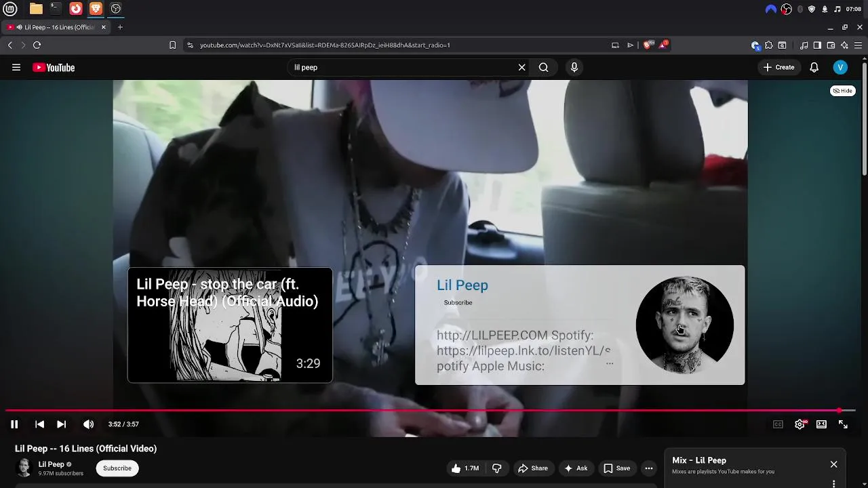Go to YouTube home via logo
Viewport: 868px width, 488px height.
click(54, 67)
